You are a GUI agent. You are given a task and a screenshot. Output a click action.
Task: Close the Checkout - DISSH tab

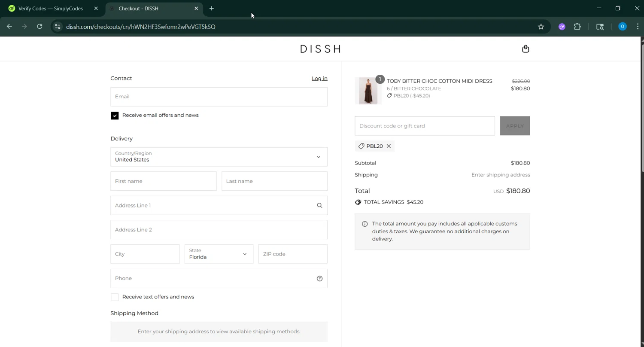click(196, 9)
